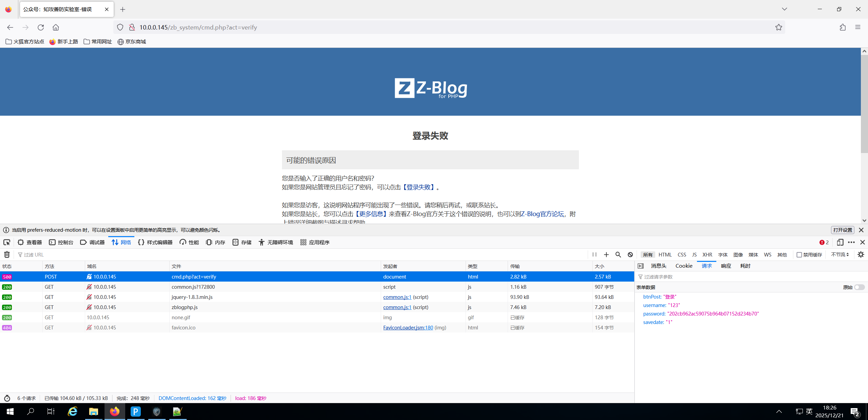The image size is (868, 420).
Task: Activate the devtools element picker
Action: tap(7, 242)
